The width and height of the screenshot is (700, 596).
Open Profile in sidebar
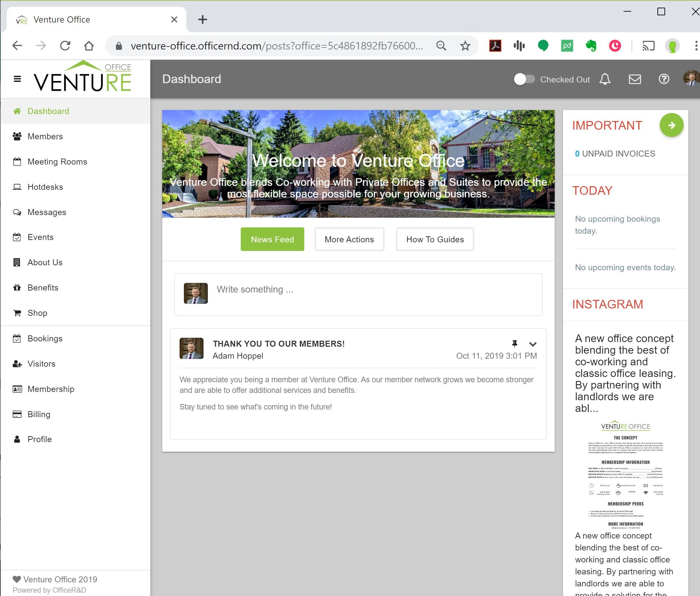pyautogui.click(x=75, y=439)
